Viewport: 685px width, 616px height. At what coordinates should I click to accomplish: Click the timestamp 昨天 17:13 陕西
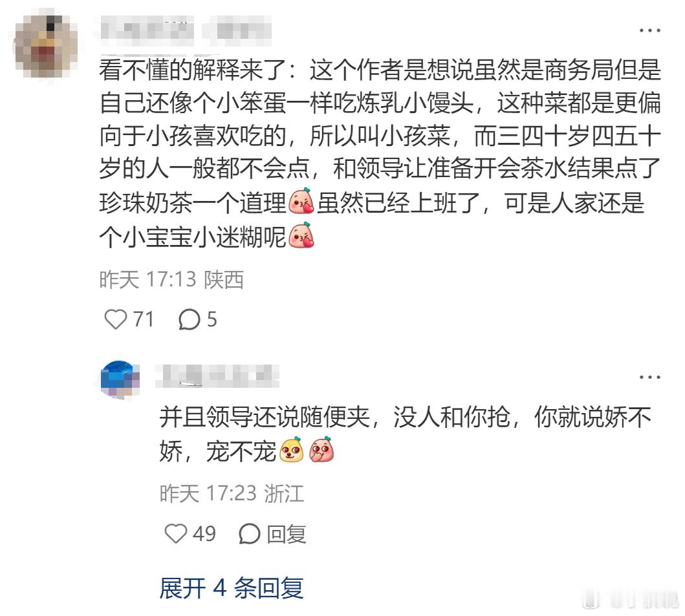(x=171, y=279)
